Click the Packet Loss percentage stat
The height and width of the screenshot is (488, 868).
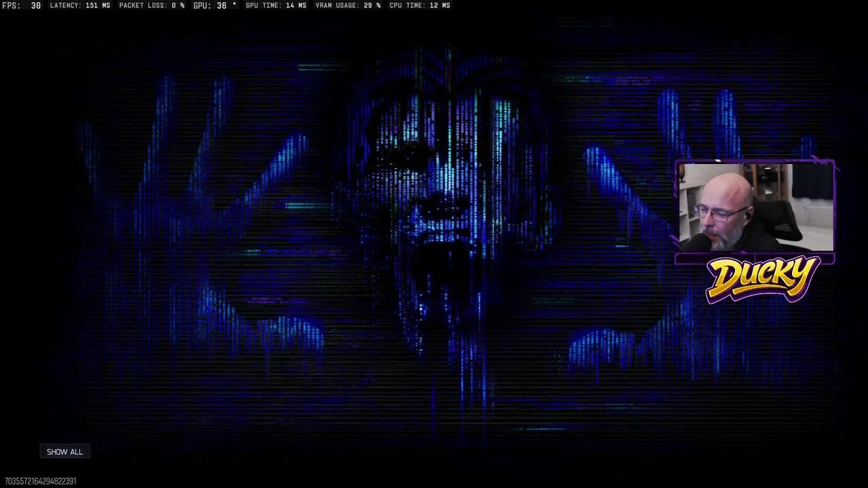coord(152,5)
